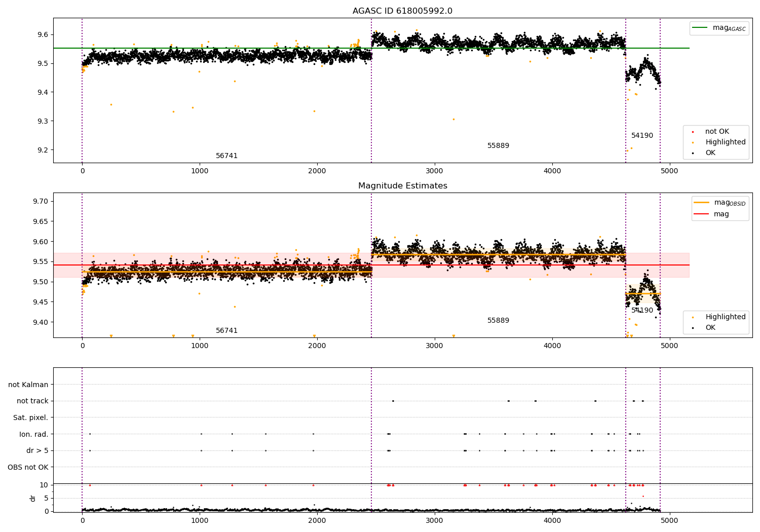Click the orange outlier near 9.3 at x 3150 in top plot
760x532 pixels.
[453, 119]
